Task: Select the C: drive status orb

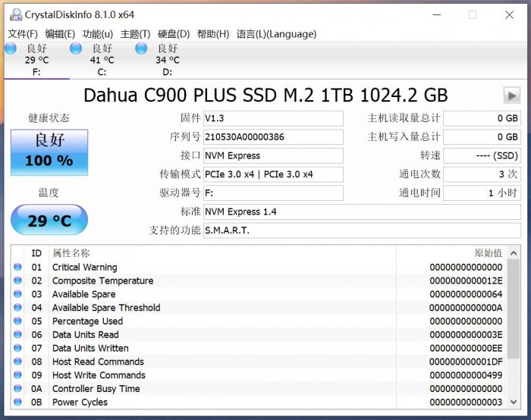Action: tap(76, 49)
